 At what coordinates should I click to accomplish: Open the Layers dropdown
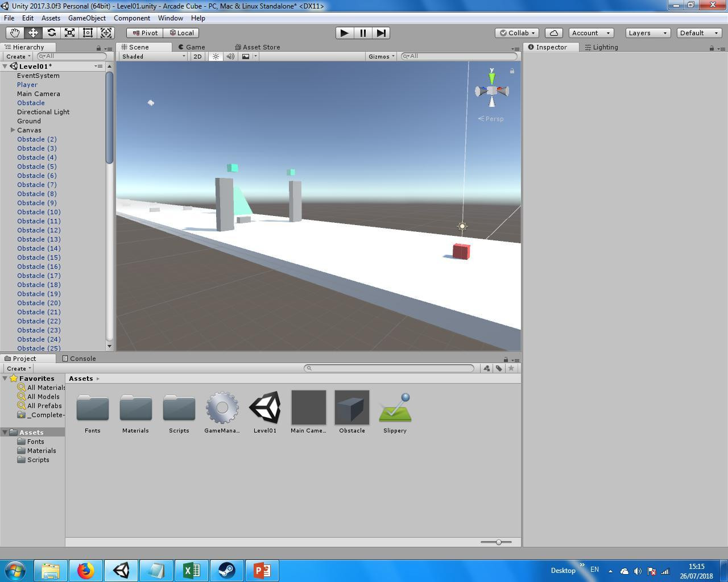pyautogui.click(x=648, y=33)
